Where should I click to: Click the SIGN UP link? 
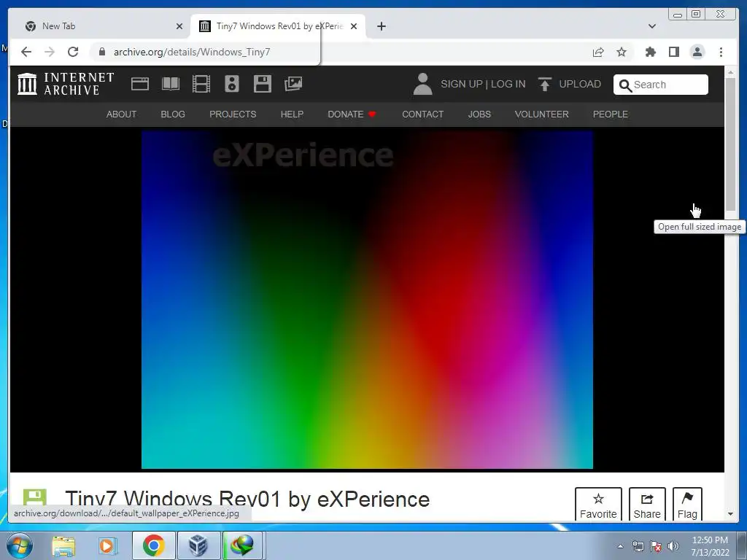click(x=461, y=85)
